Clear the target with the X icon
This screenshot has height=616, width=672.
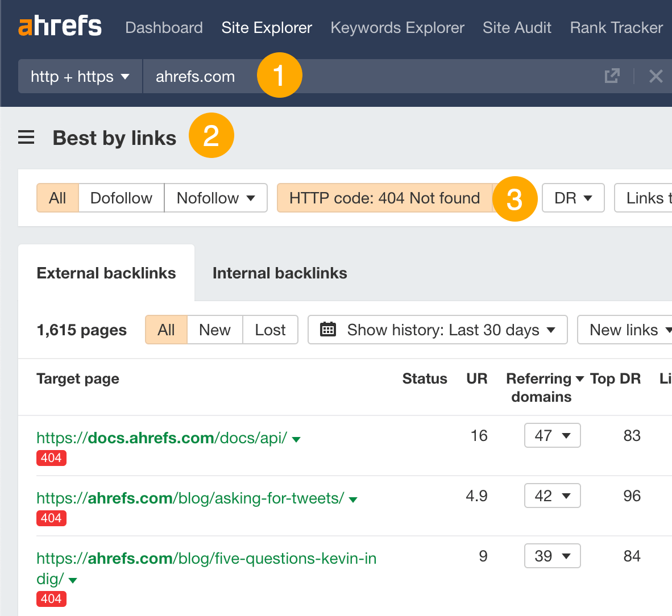click(x=656, y=76)
